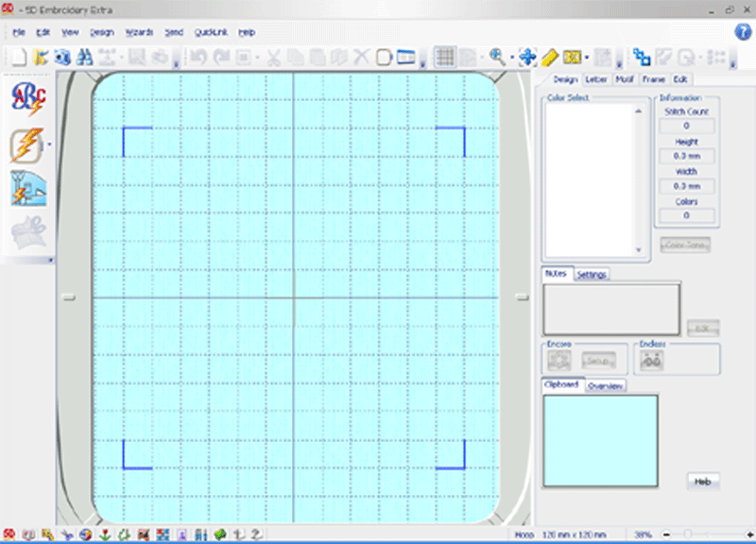Open the sewing machine lightning wizard icon
This screenshot has width=756, height=544.
click(28, 189)
